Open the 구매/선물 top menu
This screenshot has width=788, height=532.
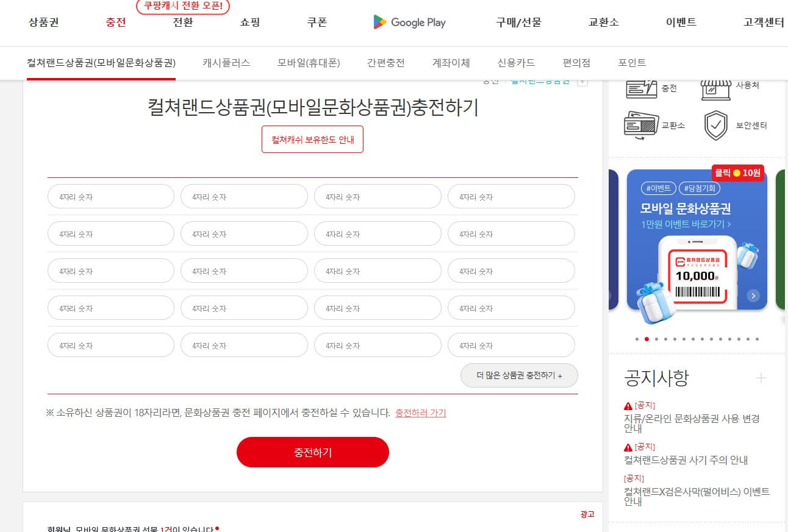(x=518, y=23)
